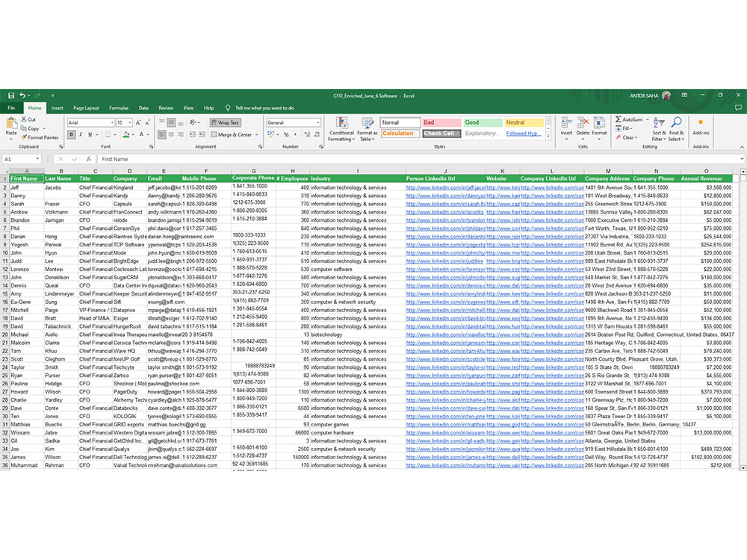Open Find & Select magnifier
The height and width of the screenshot is (560, 747).
tap(676, 129)
